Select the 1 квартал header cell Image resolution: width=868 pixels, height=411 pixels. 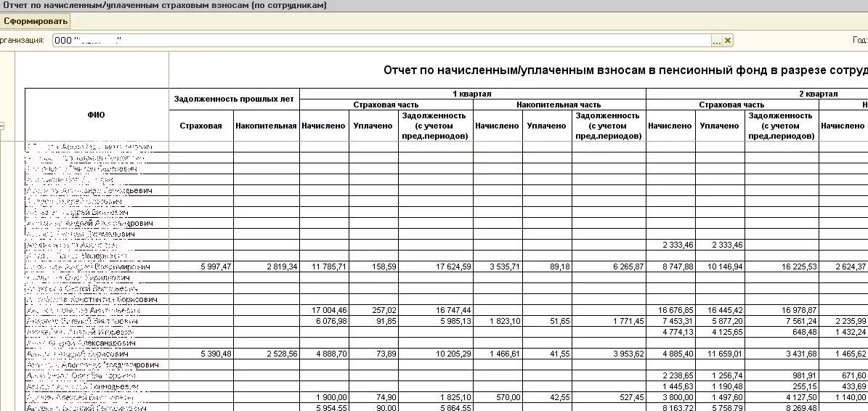473,94
